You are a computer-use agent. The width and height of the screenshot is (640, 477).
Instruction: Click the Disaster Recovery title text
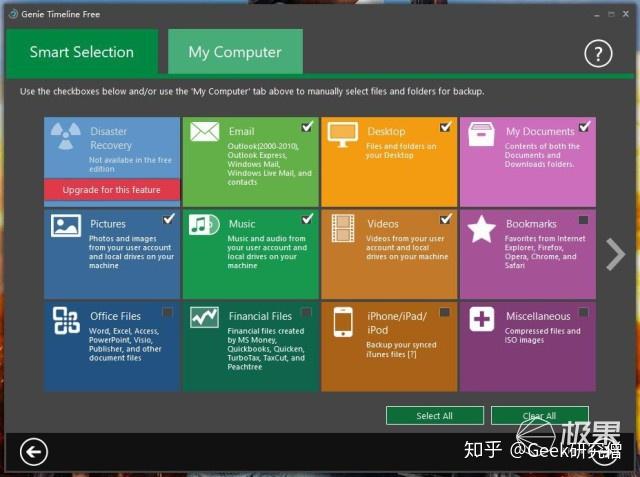(x=111, y=138)
